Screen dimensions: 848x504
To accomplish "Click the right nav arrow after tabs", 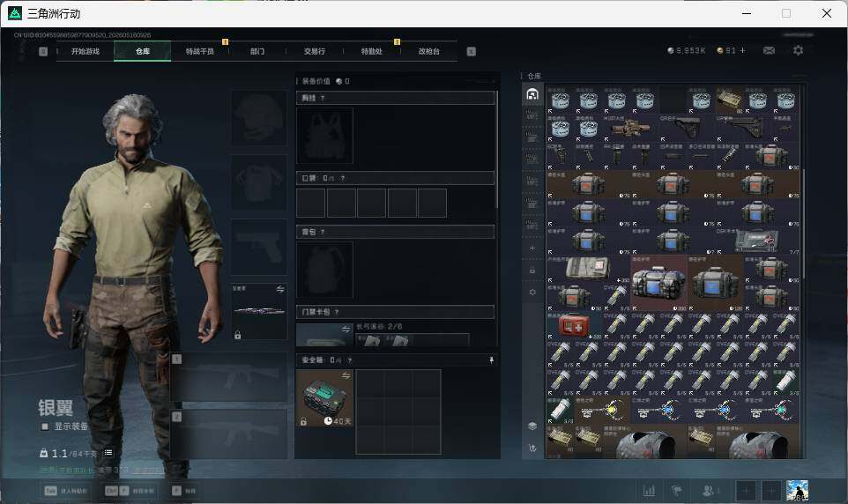I will tap(471, 51).
